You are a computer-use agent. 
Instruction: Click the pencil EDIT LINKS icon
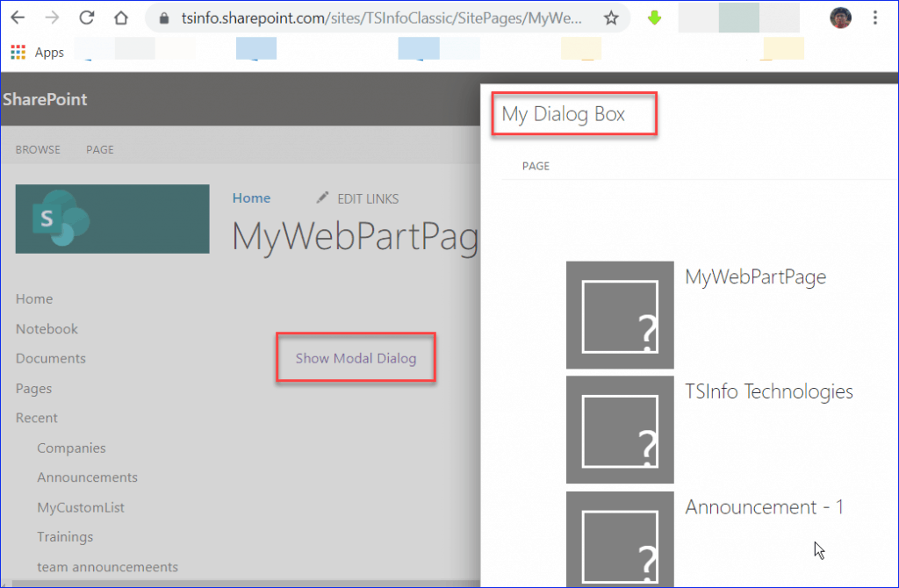(322, 198)
